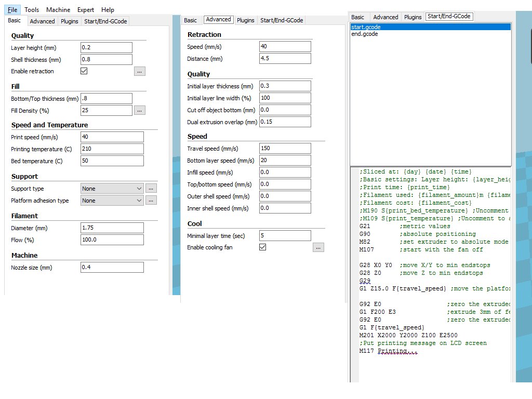532x399 pixels.
Task: Open the Expert menu
Action: pos(86,10)
